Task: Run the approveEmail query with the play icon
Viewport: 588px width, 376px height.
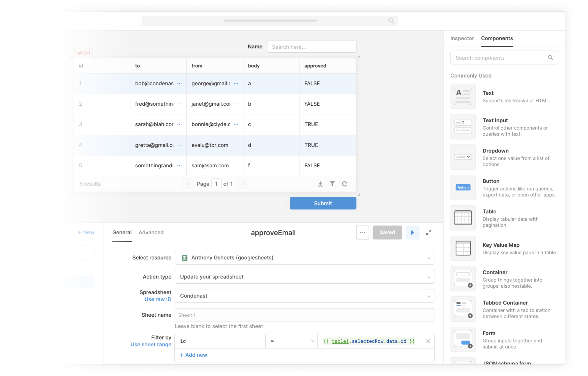Action: [x=412, y=233]
